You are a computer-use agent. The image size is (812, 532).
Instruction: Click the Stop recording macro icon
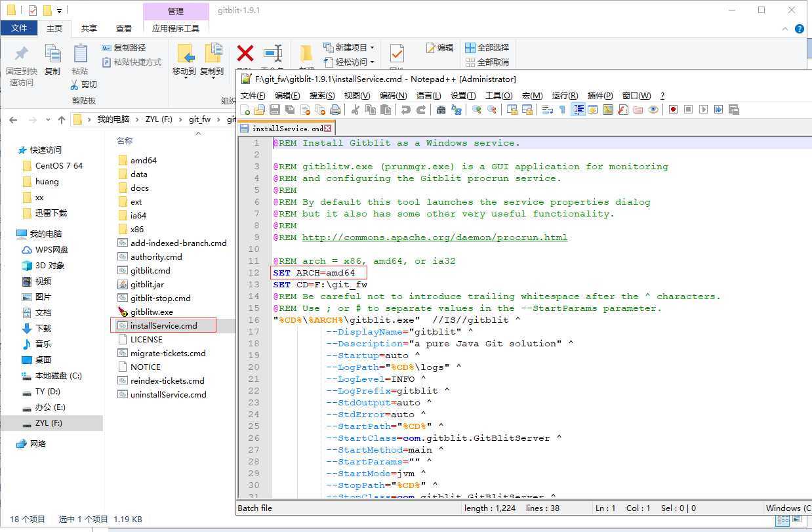click(688, 110)
